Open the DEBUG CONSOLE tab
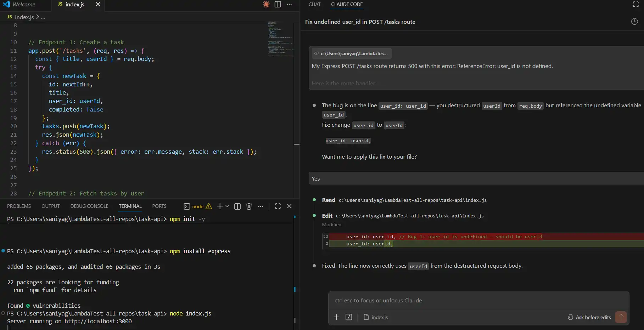The height and width of the screenshot is (330, 644). click(x=89, y=206)
